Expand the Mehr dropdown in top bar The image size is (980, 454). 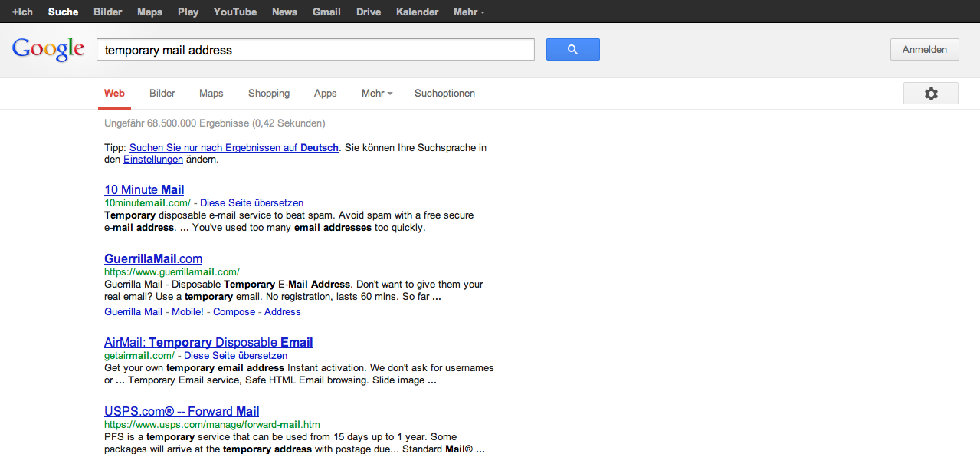(468, 12)
